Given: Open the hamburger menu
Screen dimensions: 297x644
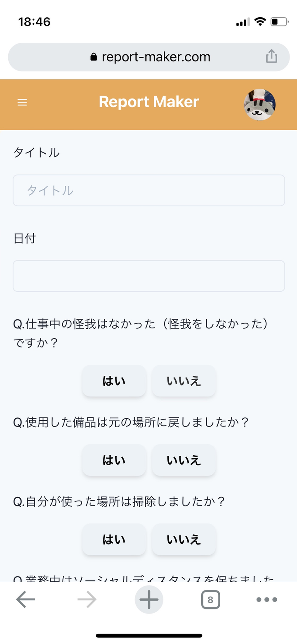Looking at the screenshot, I should 22,102.
